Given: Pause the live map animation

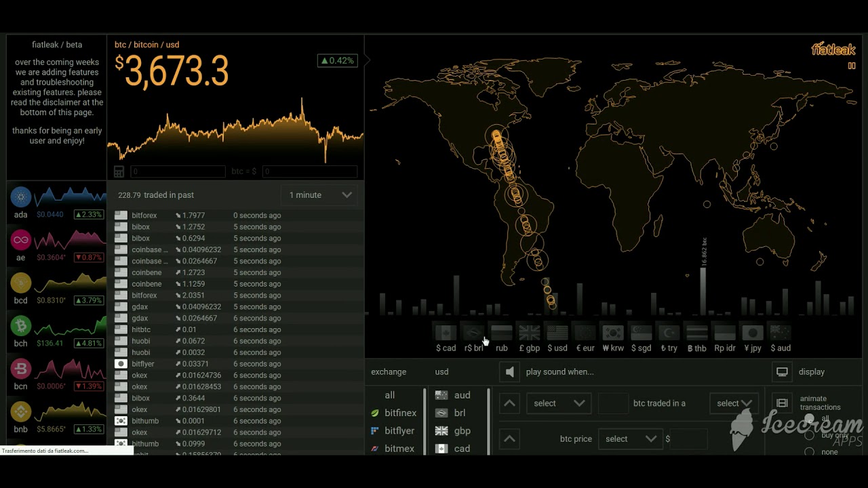Looking at the screenshot, I should [852, 66].
